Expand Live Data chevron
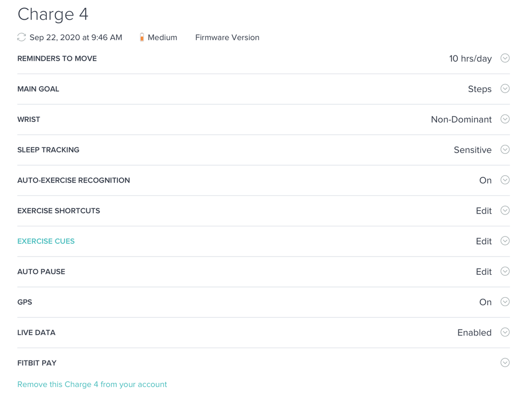This screenshot has height=402, width=532. pos(505,332)
